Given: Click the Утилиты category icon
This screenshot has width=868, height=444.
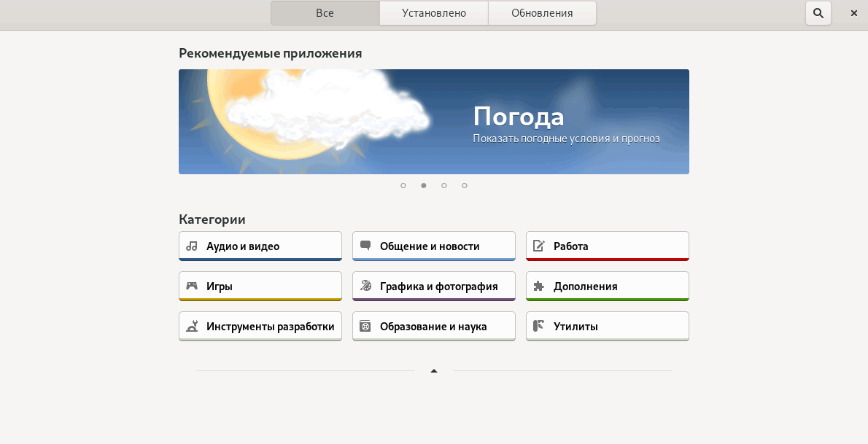Looking at the screenshot, I should tap(539, 327).
